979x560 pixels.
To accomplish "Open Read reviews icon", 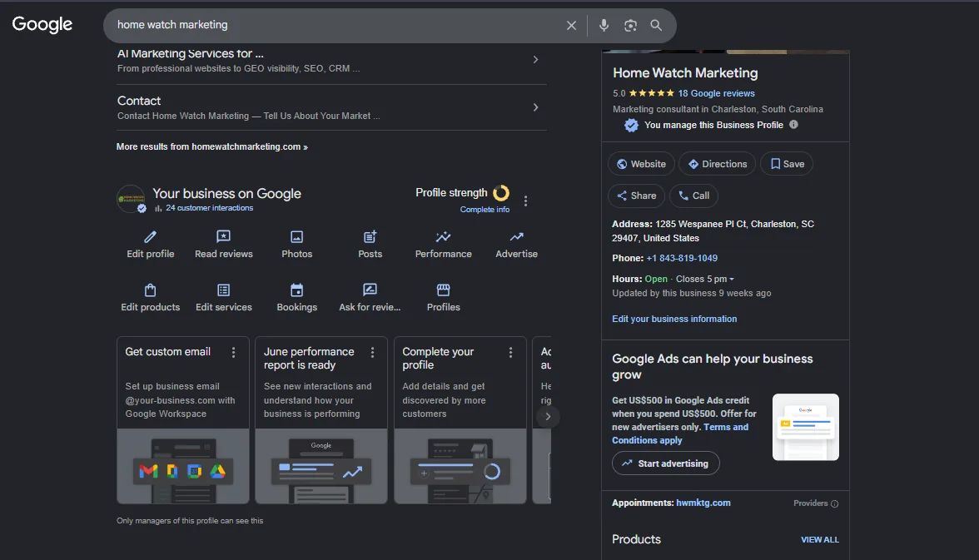I will 223,236.
